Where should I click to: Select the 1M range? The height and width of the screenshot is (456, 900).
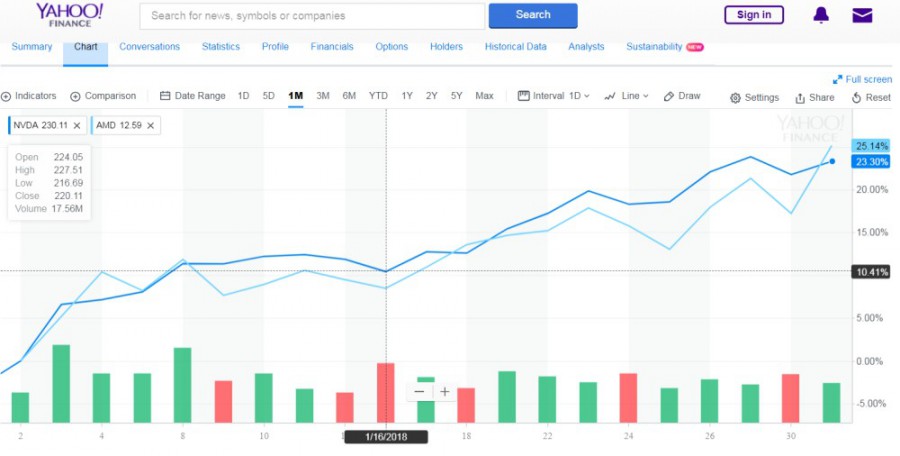(296, 96)
